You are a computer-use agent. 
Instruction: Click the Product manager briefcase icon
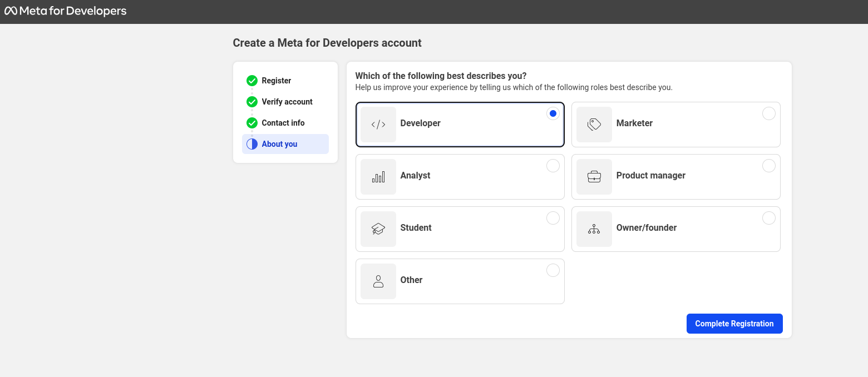(x=594, y=177)
